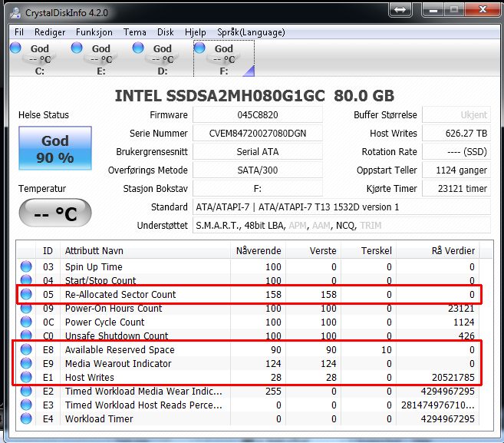Viewport: 504px width, 443px height.
Task: Open the Fil menu
Action: (x=19, y=32)
